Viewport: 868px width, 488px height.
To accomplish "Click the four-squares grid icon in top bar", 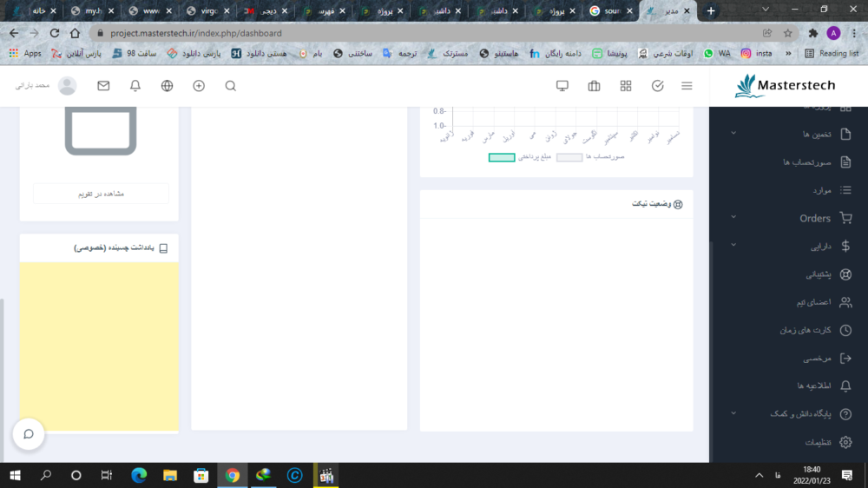I will pos(626,86).
